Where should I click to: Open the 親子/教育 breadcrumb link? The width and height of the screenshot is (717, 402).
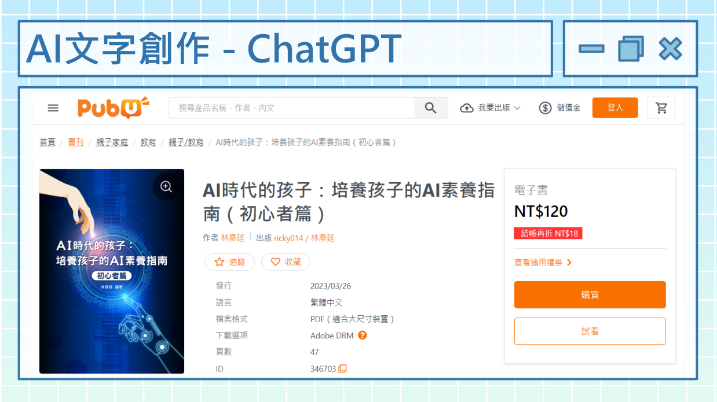tap(186, 142)
